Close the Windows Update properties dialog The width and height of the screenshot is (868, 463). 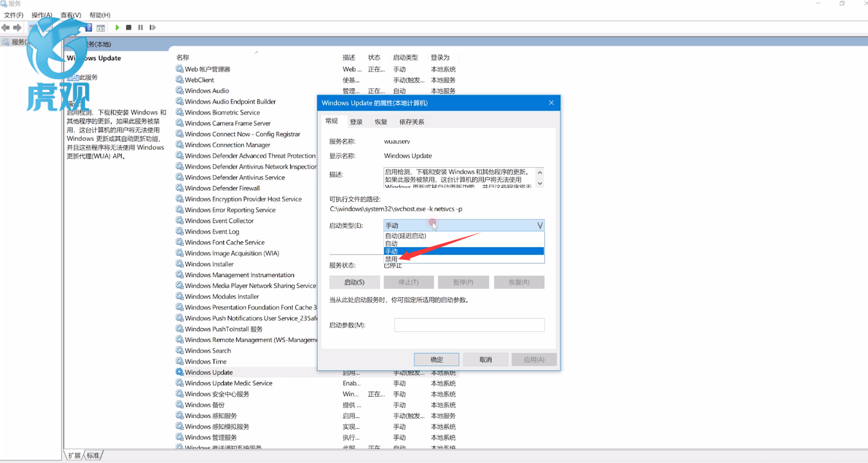click(x=551, y=103)
